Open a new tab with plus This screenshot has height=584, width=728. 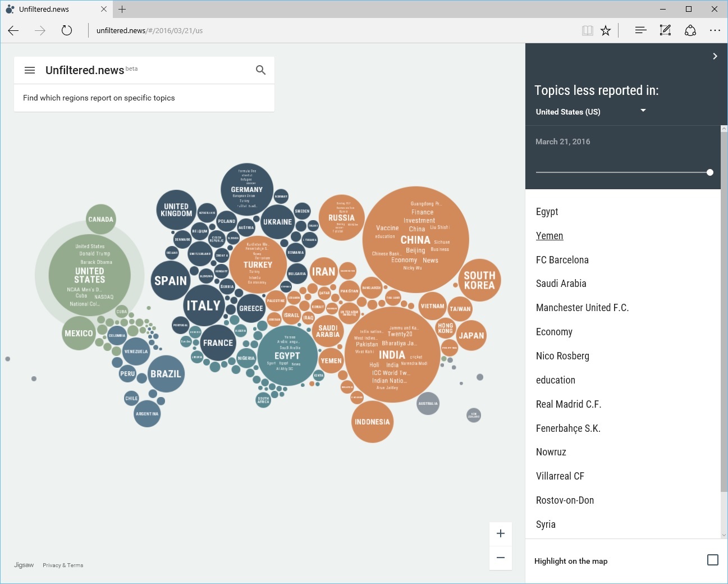tap(122, 9)
